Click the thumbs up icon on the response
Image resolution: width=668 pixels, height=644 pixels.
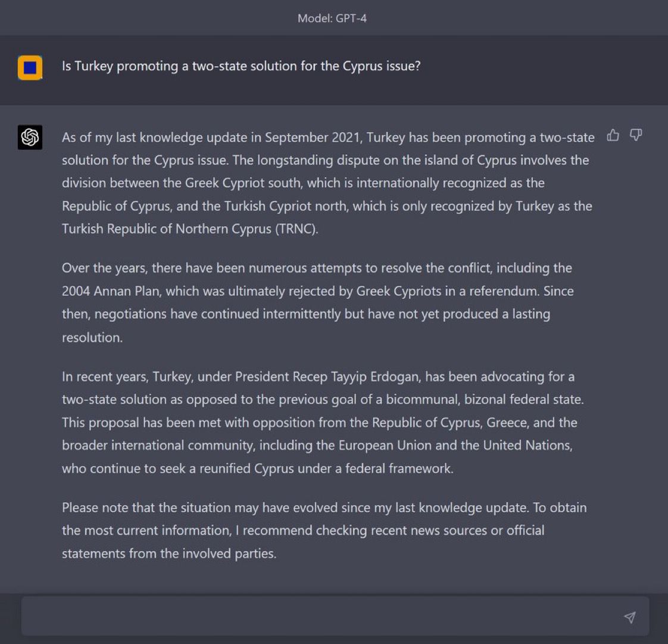tap(613, 135)
